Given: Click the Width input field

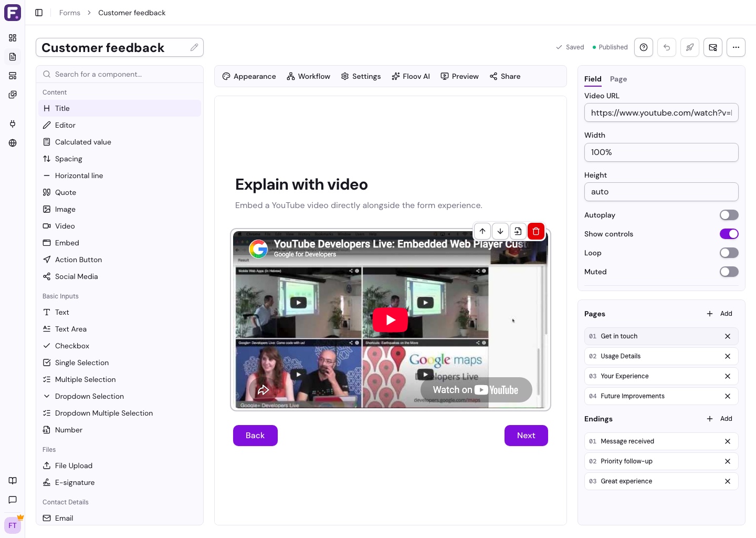Looking at the screenshot, I should click(x=661, y=152).
